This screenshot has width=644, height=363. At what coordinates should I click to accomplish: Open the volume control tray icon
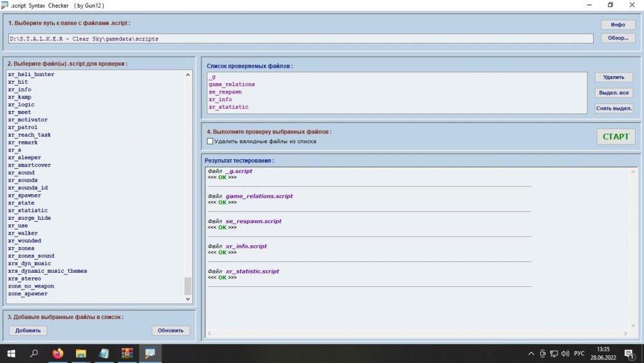tap(565, 353)
